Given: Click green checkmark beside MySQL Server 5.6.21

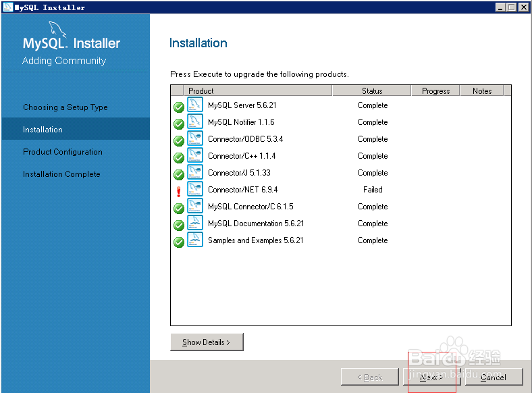Looking at the screenshot, I should pyautogui.click(x=179, y=107).
